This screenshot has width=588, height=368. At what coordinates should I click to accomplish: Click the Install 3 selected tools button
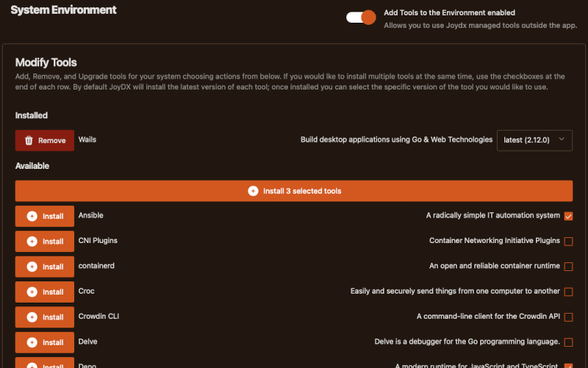click(294, 191)
